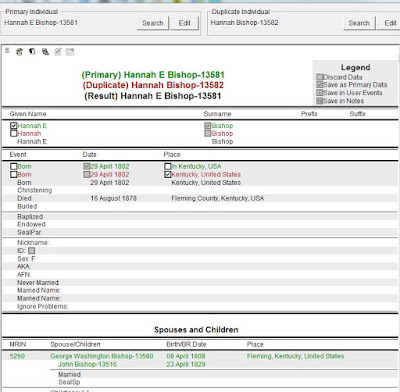The width and height of the screenshot is (400, 392).
Task: Uncheck the 'Kentucky, United States' place checkbox
Action: 168,174
